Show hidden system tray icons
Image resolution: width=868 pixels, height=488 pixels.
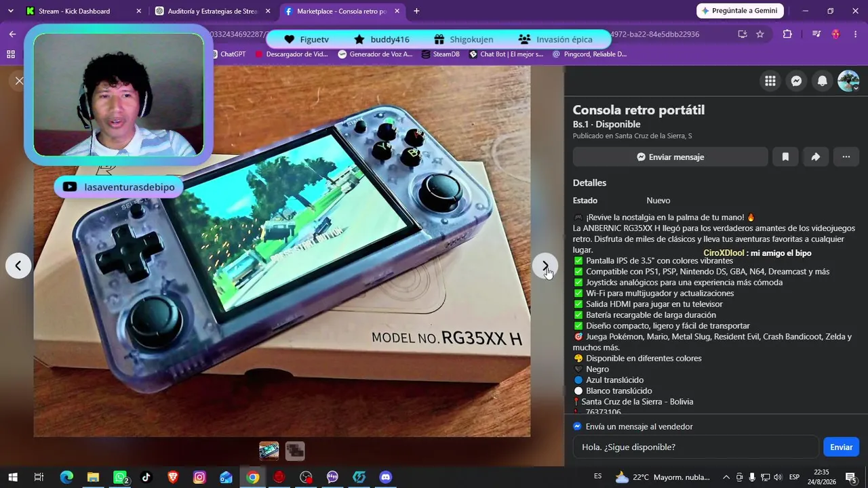pos(726,477)
